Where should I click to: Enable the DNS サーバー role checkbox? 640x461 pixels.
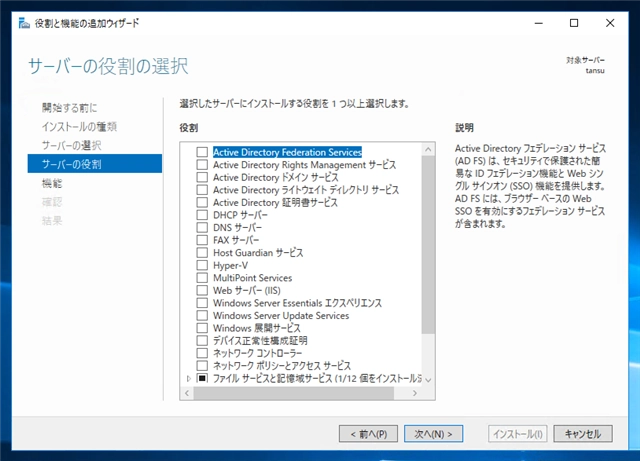point(202,227)
